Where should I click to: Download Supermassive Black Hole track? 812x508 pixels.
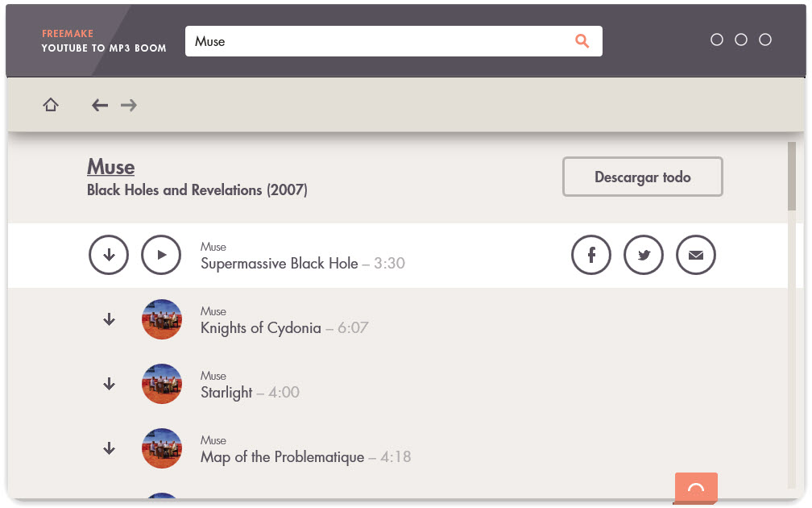coord(109,255)
